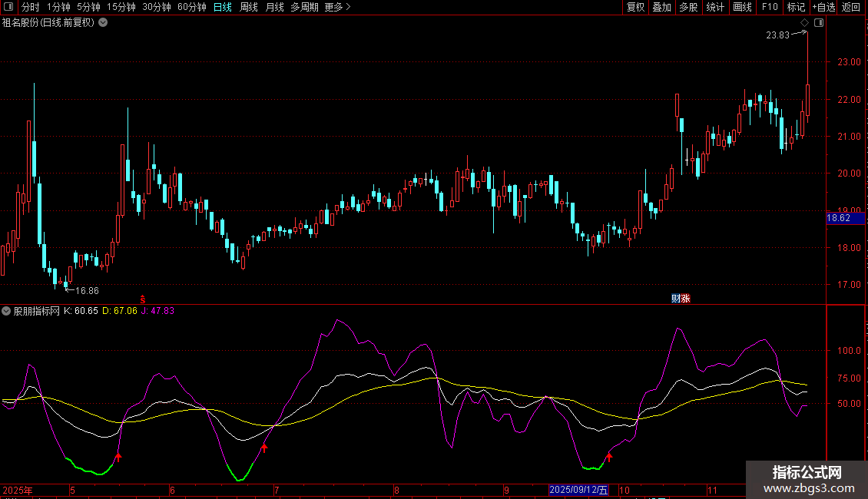Click the first red buy arrow in KDJ panel
This screenshot has width=868, height=499.
[x=118, y=458]
